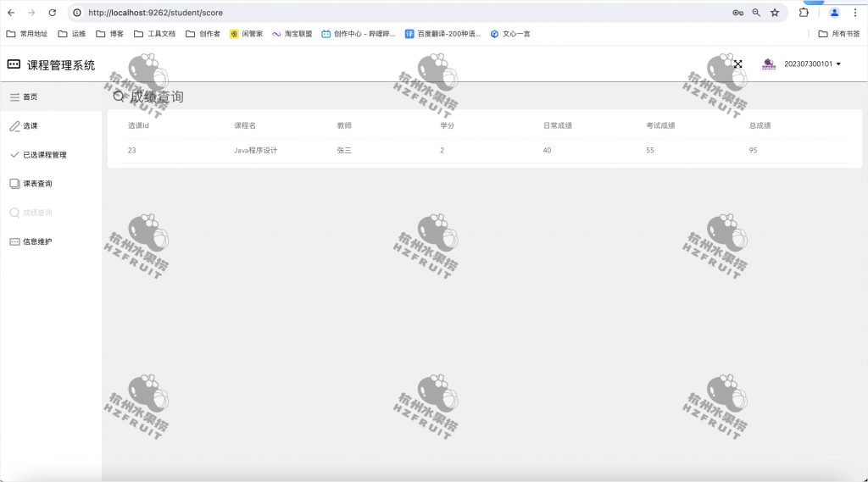Open the 运维 bookmark folder
This screenshot has width=868, height=482.
tap(72, 34)
